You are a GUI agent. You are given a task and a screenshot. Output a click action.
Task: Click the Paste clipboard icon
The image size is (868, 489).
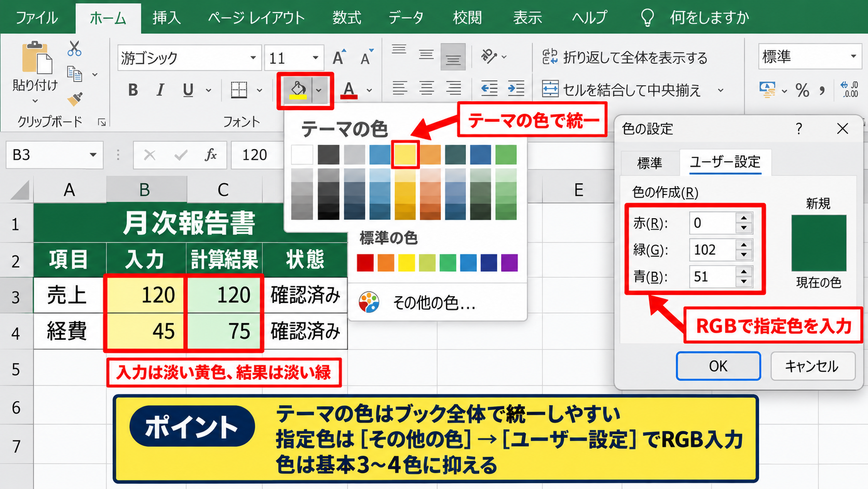click(36, 57)
